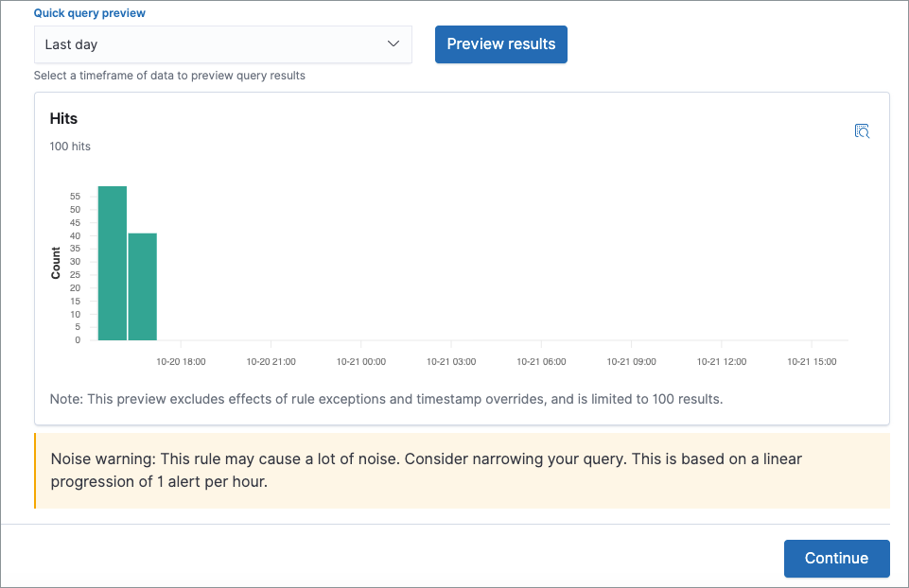
Task: Click the tallest green histogram bar
Action: [113, 263]
